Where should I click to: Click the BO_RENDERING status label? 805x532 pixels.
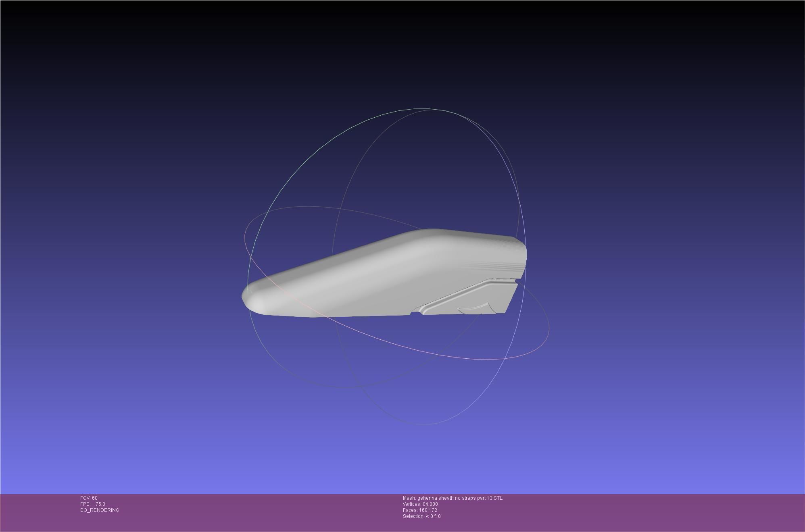coord(100,510)
